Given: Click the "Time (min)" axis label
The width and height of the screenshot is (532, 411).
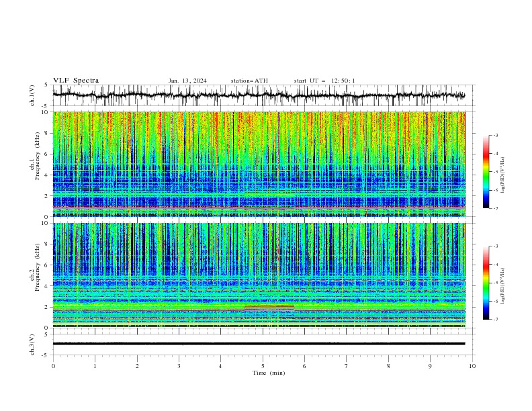Looking at the screenshot, I should [x=269, y=373].
